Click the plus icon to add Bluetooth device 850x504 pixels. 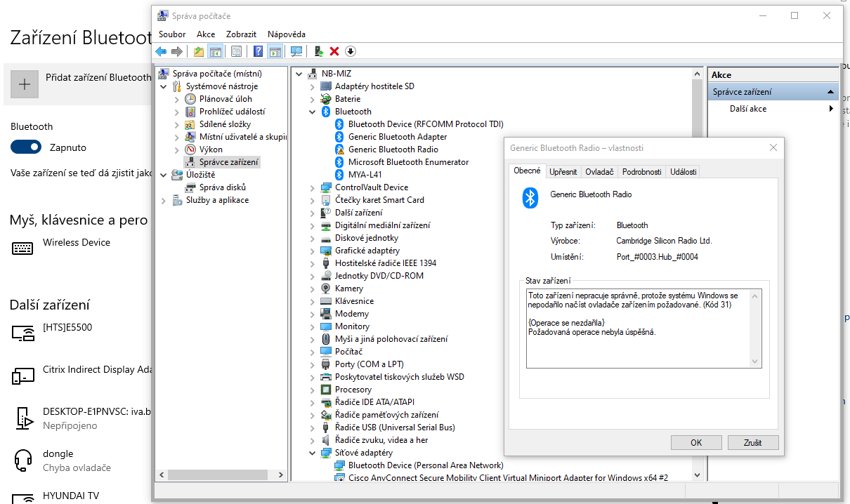click(25, 84)
